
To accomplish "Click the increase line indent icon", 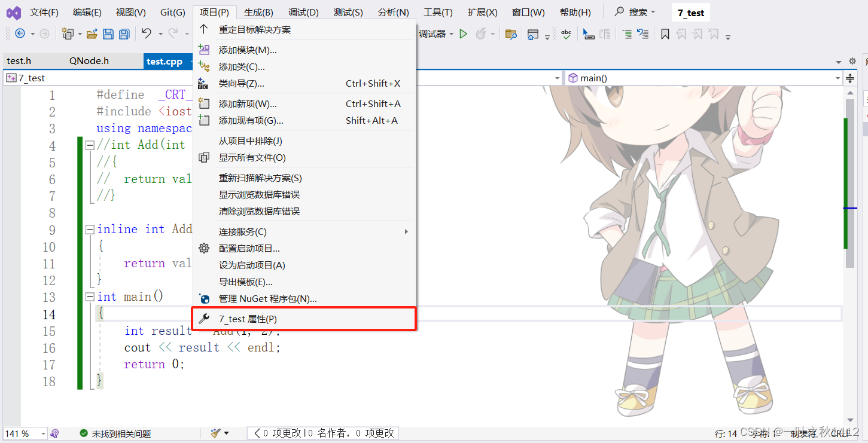I will pos(628,34).
